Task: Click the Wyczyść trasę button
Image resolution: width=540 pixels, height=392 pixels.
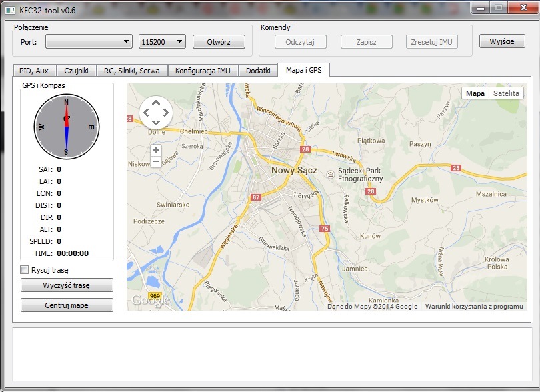Action: pos(67,285)
